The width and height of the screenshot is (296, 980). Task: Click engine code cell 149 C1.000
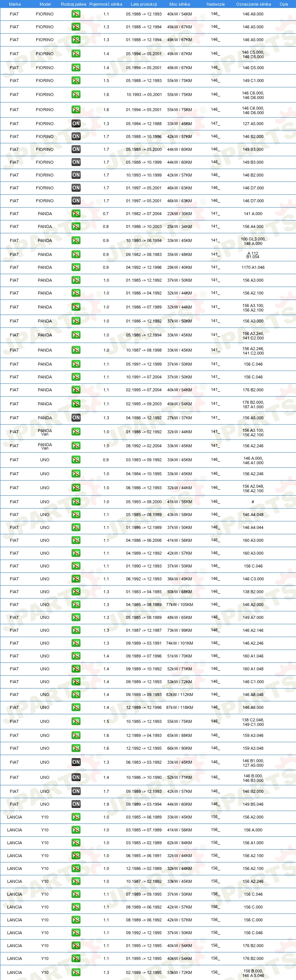(253, 81)
